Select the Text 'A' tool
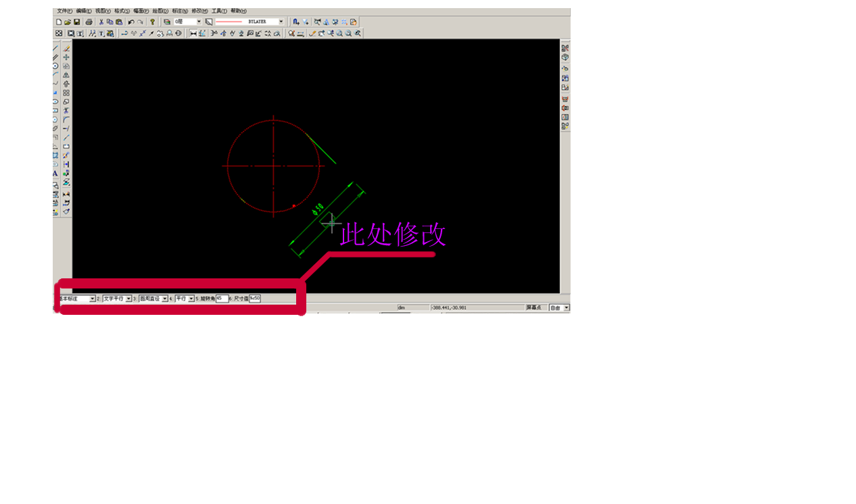The height and width of the screenshot is (504, 856). pos(55,173)
